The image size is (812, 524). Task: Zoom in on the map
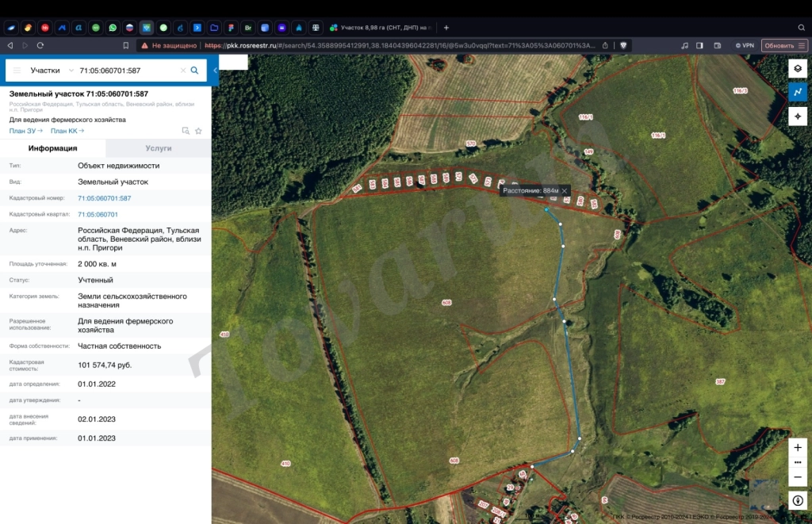click(798, 447)
